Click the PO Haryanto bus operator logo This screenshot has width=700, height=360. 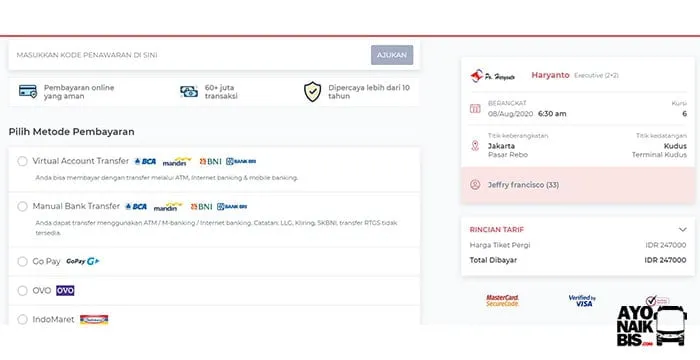click(492, 76)
